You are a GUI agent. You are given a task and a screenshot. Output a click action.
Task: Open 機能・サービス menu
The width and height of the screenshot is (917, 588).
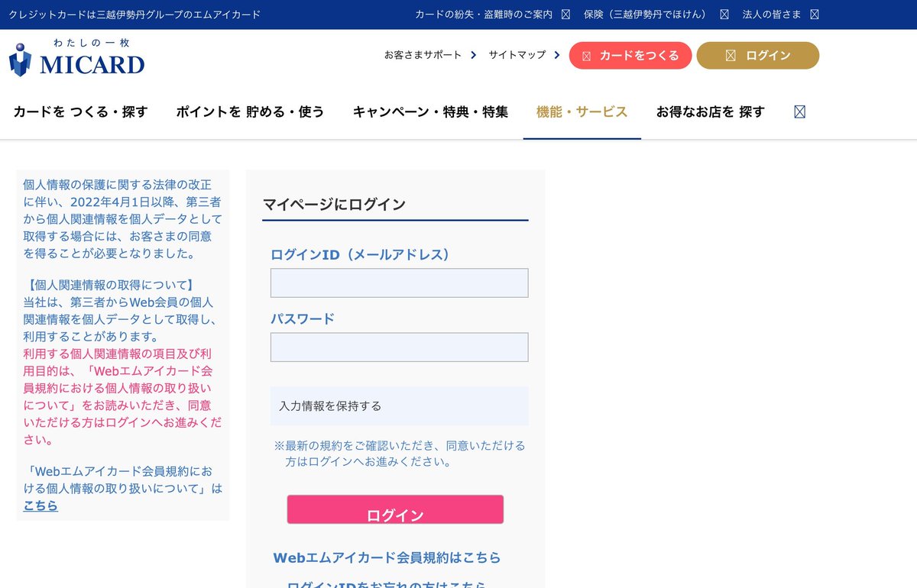point(582,111)
